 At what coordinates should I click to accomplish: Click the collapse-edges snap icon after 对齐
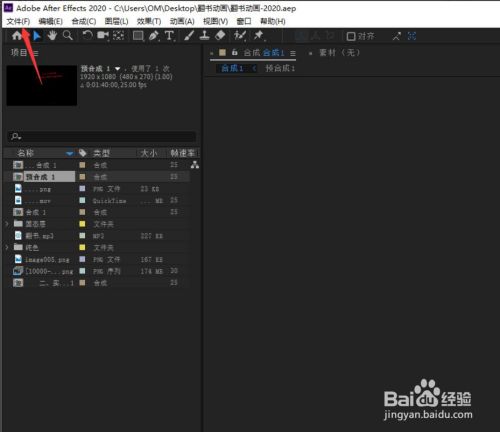396,36
